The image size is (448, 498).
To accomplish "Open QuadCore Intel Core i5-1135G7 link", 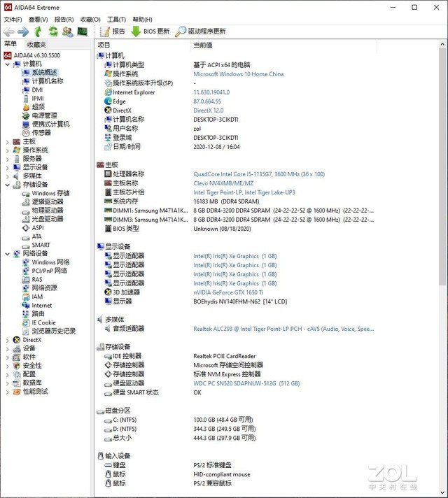I will click(259, 174).
